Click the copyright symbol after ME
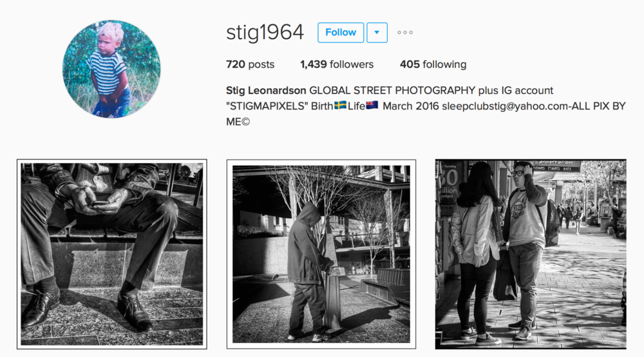 coord(245,122)
